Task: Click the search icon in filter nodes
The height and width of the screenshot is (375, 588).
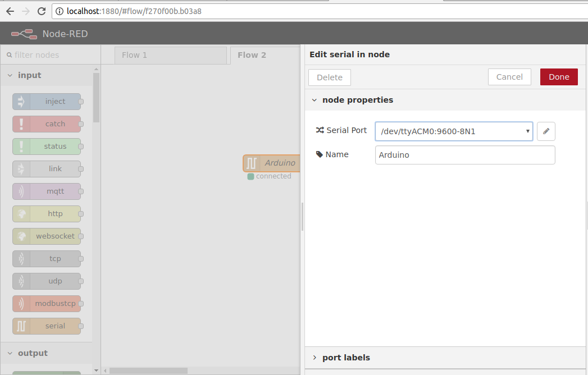Action: pyautogui.click(x=10, y=55)
